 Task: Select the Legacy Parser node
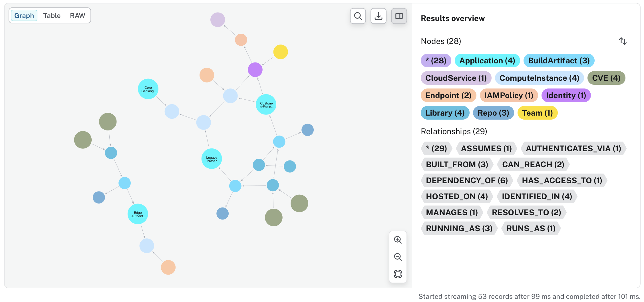[212, 159]
